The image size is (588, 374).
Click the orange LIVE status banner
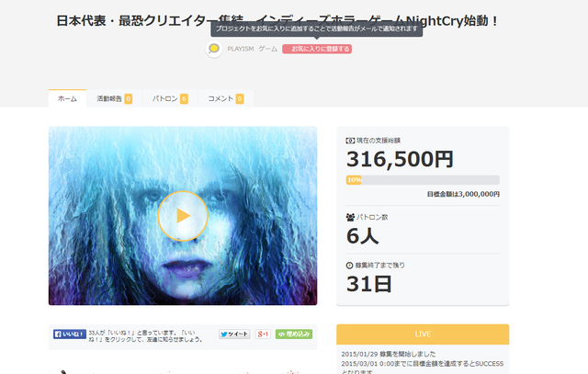pyautogui.click(x=423, y=334)
